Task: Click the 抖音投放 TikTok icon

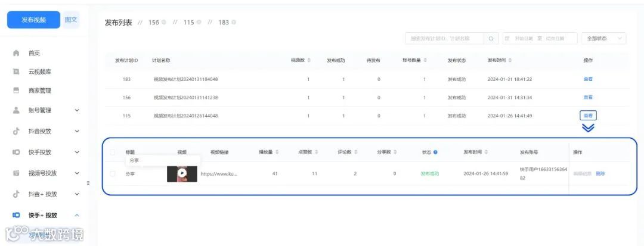Action: click(16, 131)
